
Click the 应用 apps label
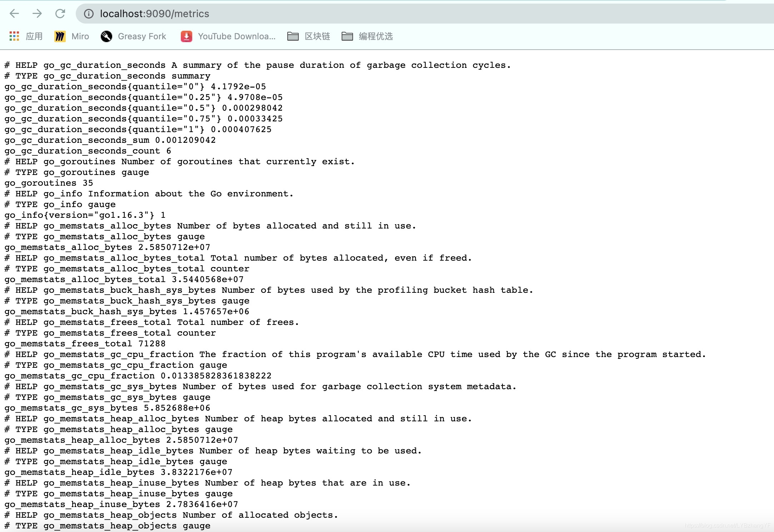(x=34, y=36)
